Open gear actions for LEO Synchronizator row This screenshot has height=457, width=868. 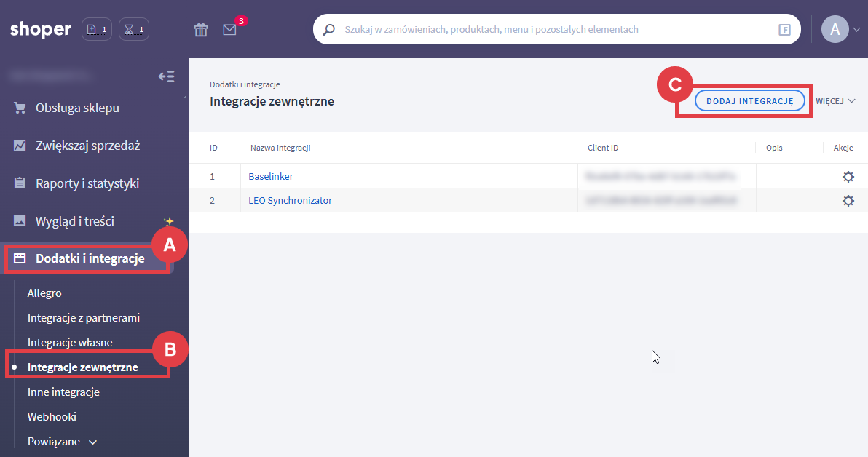pyautogui.click(x=848, y=201)
